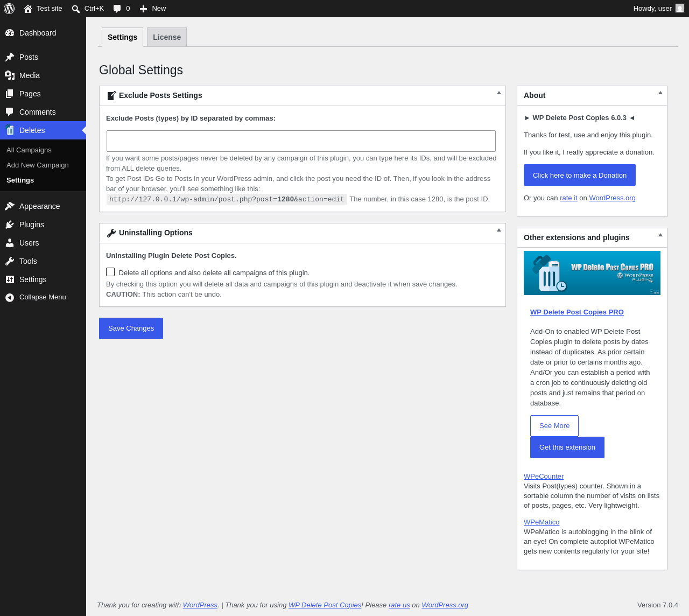
Task: Click the Test site home icon
Action: click(x=28, y=9)
